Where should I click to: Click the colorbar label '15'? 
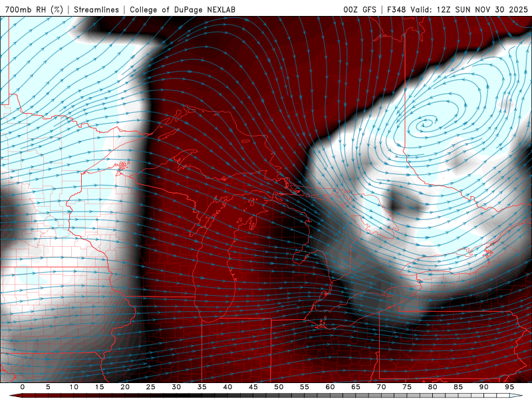click(99, 387)
